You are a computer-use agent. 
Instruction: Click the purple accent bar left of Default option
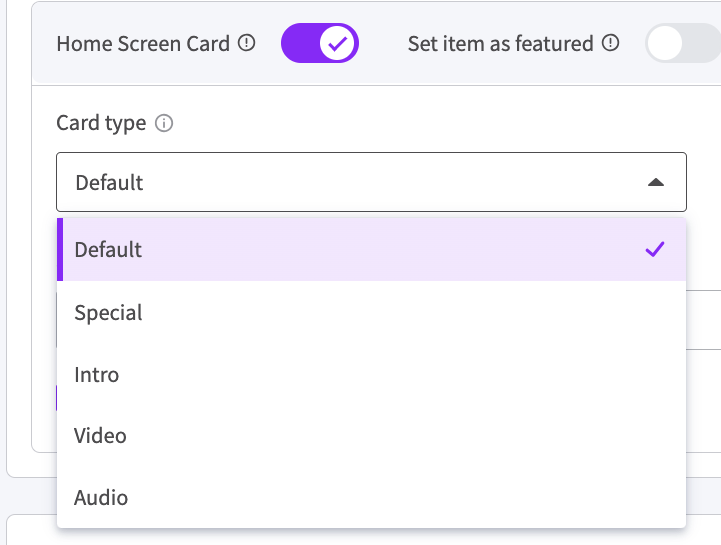pyautogui.click(x=60, y=249)
